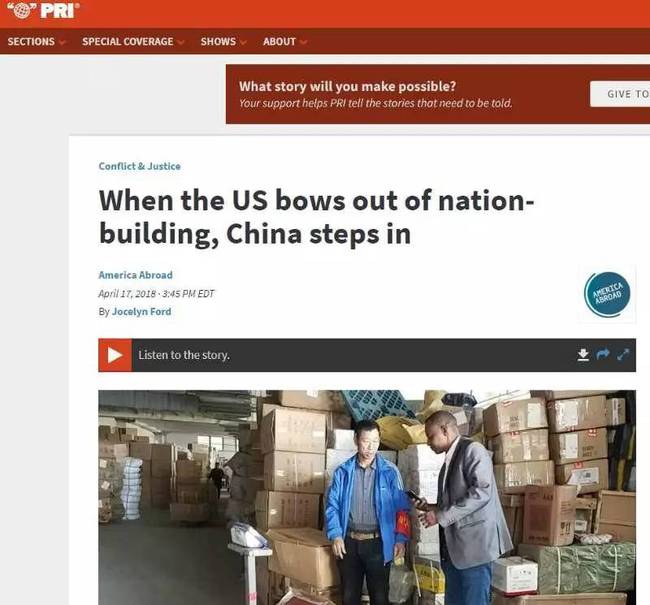Download the audio with the arrow icon

point(583,355)
